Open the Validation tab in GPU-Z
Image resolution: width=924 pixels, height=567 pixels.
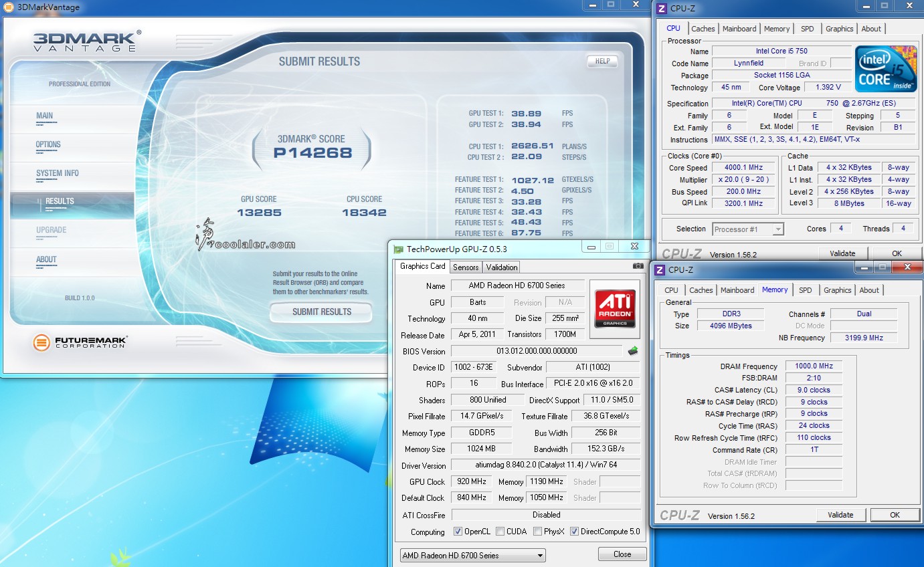(x=502, y=267)
